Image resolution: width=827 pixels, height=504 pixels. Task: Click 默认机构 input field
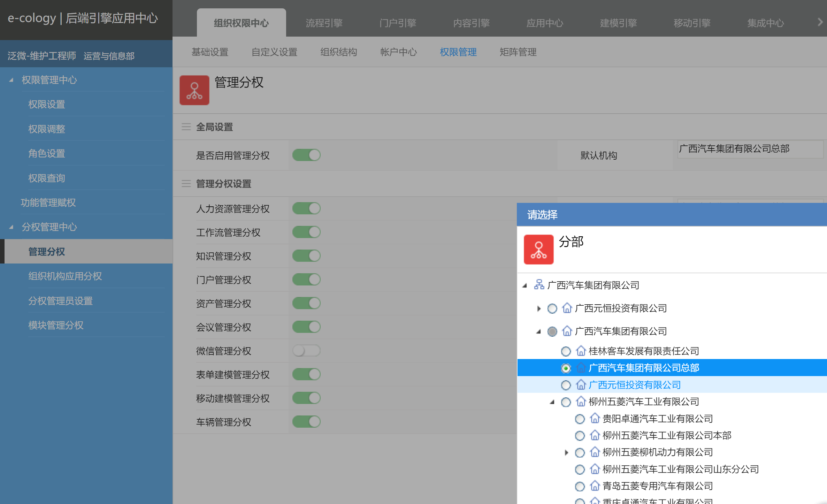750,149
